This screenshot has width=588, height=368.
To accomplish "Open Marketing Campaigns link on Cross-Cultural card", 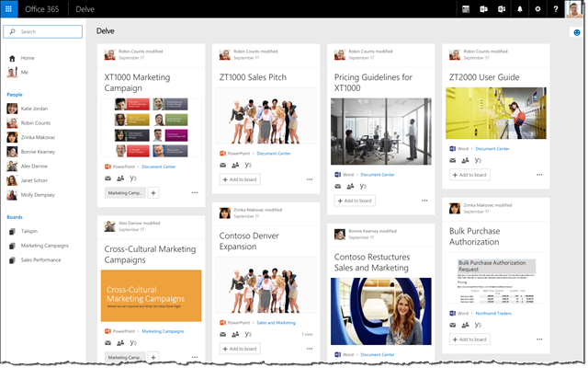I will [x=163, y=331].
